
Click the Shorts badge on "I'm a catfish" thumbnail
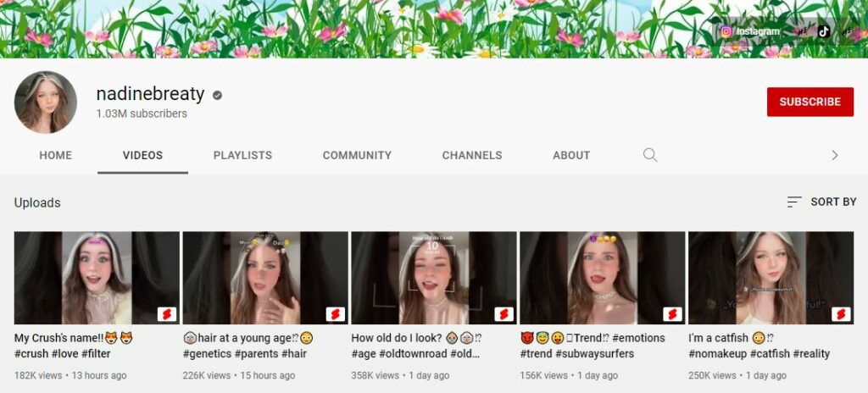pos(841,314)
